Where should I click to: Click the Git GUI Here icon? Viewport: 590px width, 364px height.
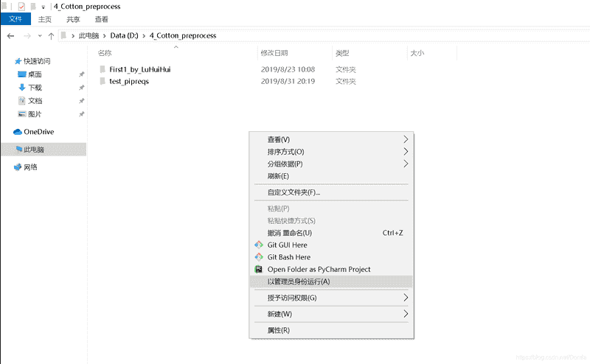pos(259,245)
